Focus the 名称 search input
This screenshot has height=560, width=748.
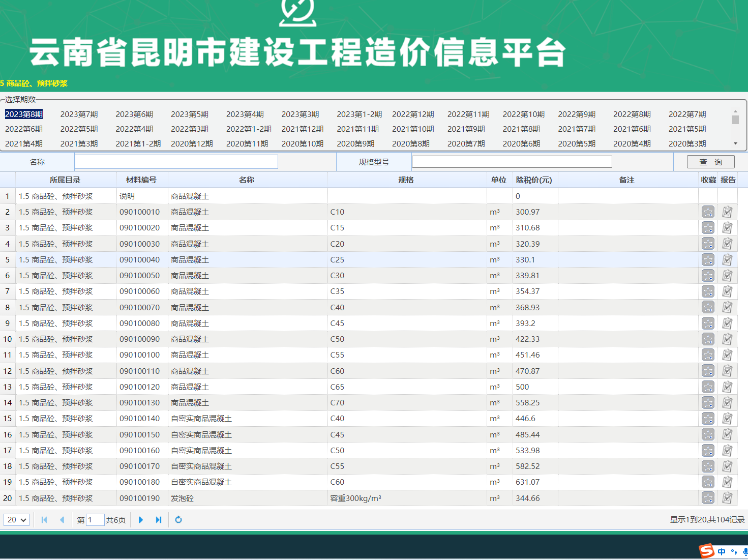[x=176, y=162]
